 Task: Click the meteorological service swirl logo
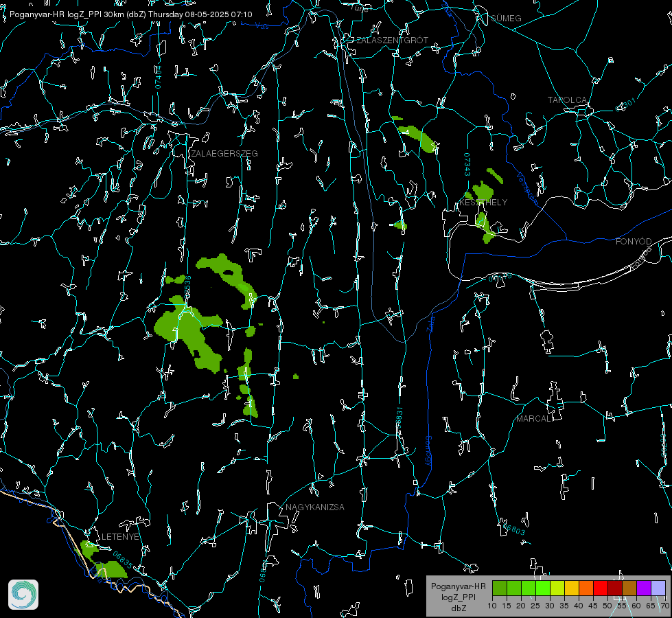point(23,595)
